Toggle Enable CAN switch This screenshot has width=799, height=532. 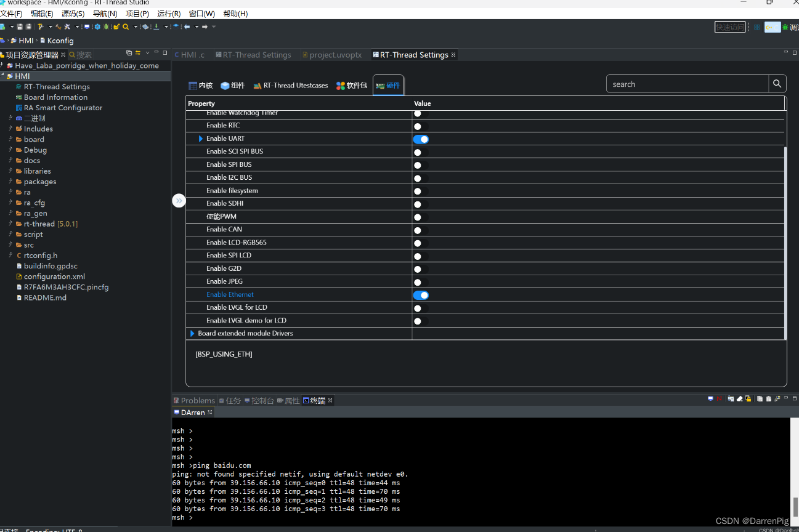pyautogui.click(x=421, y=230)
